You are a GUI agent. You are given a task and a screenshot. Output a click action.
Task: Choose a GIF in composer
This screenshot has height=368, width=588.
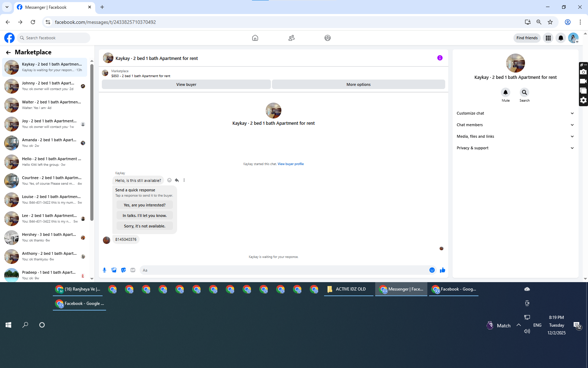[133, 270]
